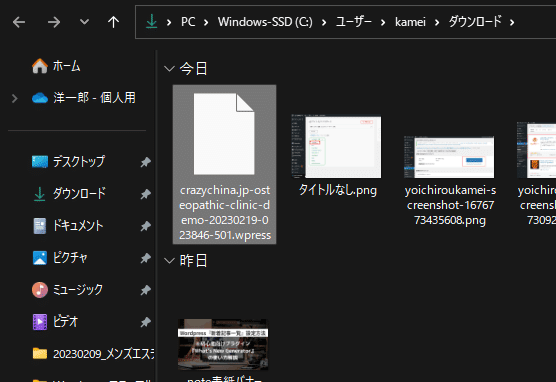556x382 pixels.
Task: Open ダウンロード in quick access sidebar
Action: point(79,194)
